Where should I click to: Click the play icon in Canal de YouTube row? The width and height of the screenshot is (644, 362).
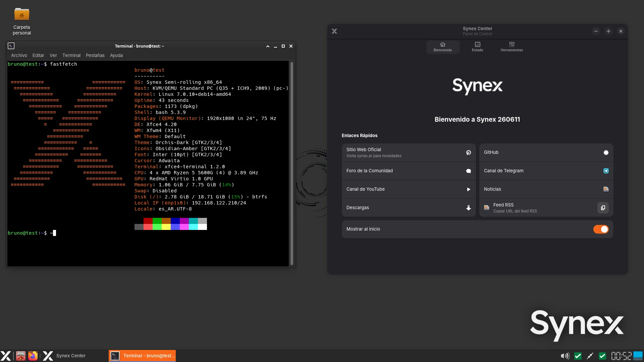(469, 189)
